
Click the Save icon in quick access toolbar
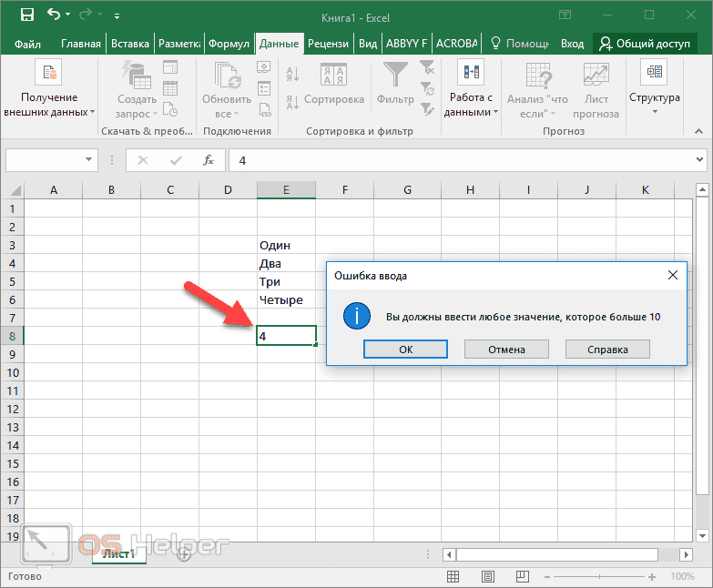[x=27, y=15]
